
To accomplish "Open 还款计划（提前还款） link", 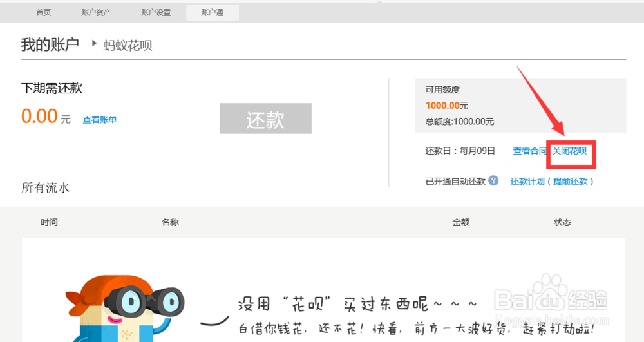I will click(552, 182).
